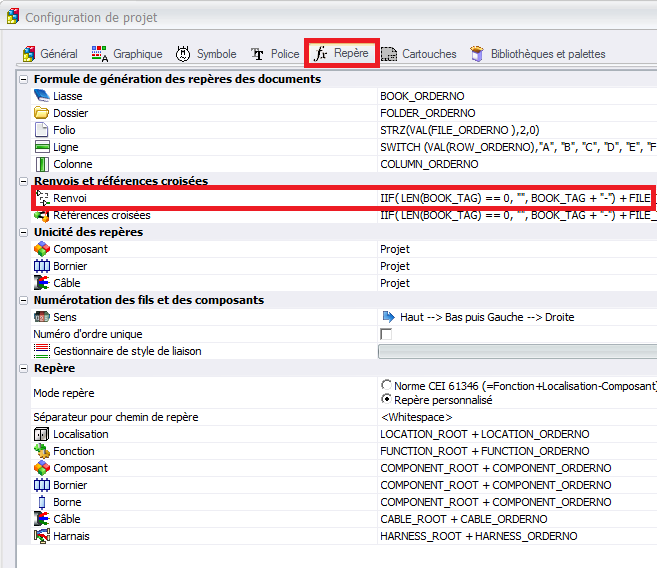Click the Fonction icon
The image size is (657, 568).
[x=41, y=451]
